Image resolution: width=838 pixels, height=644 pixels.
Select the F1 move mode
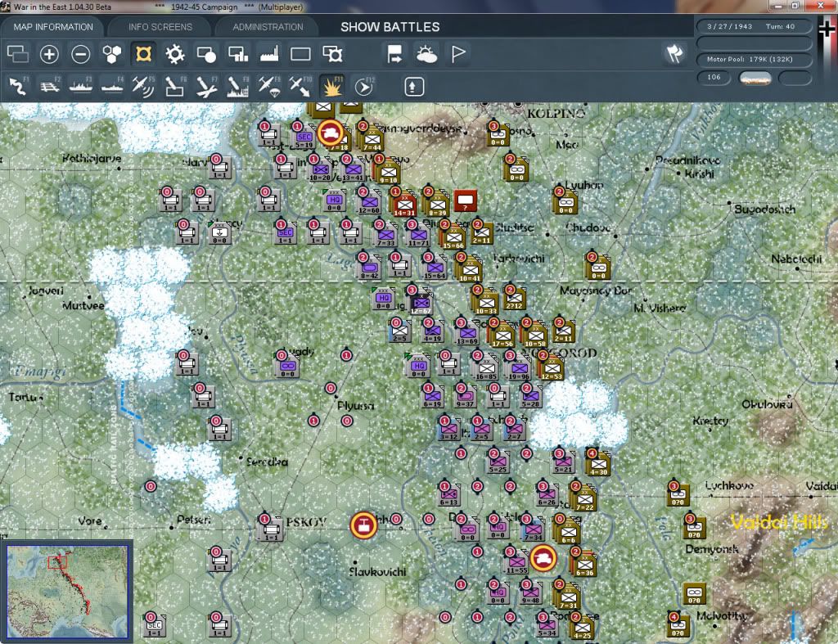pyautogui.click(x=18, y=87)
